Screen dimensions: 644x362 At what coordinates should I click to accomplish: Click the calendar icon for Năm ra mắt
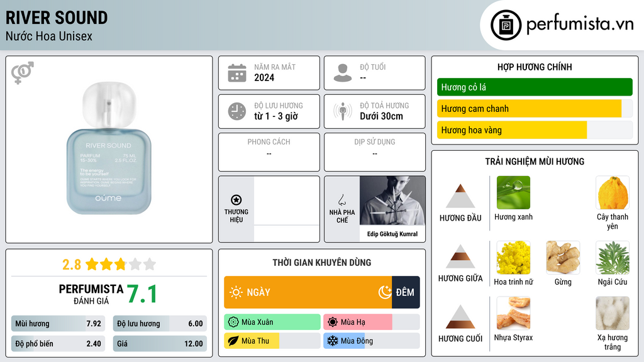click(237, 73)
